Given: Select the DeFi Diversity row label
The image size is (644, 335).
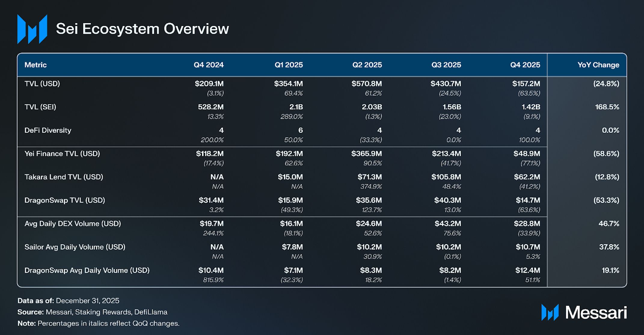Looking at the screenshot, I should pyautogui.click(x=48, y=130).
